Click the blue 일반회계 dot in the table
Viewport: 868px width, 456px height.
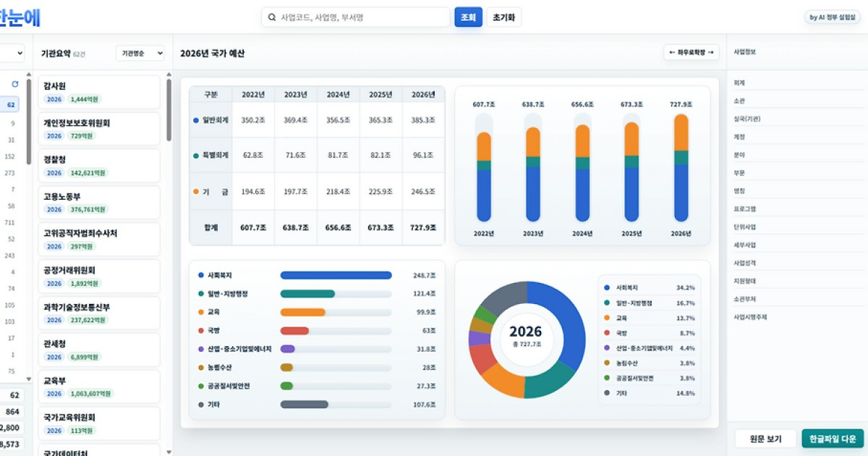[x=196, y=120]
